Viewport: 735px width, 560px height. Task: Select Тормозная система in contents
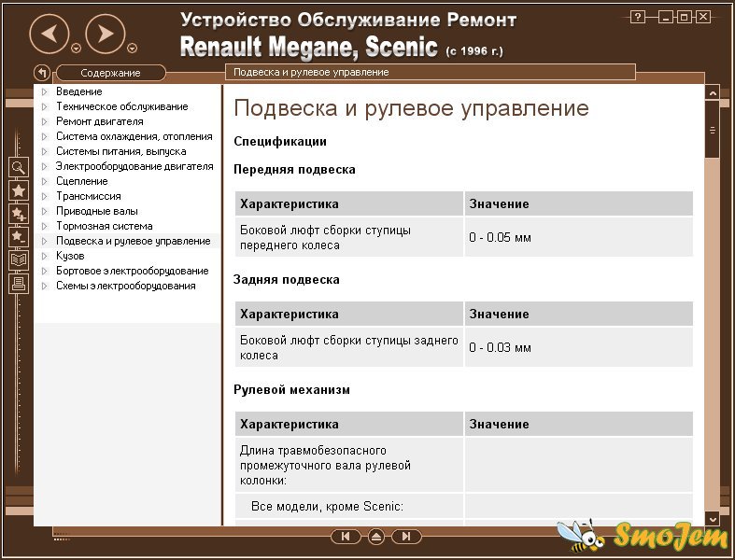(x=104, y=226)
